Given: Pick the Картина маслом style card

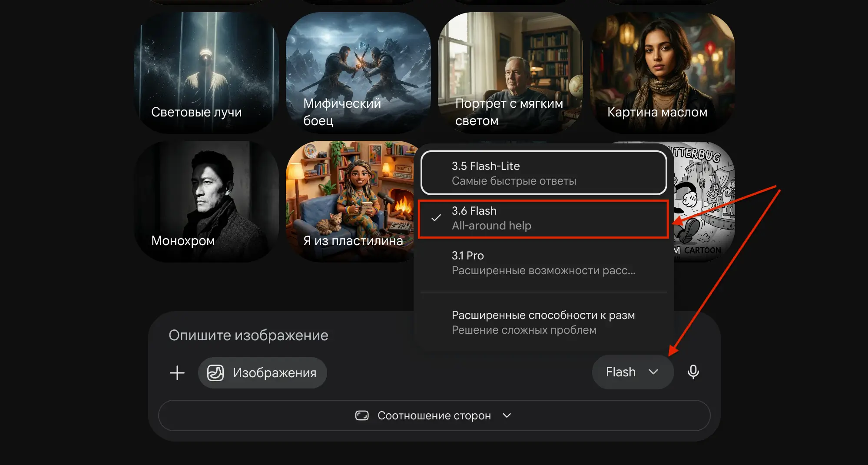Looking at the screenshot, I should tap(663, 73).
